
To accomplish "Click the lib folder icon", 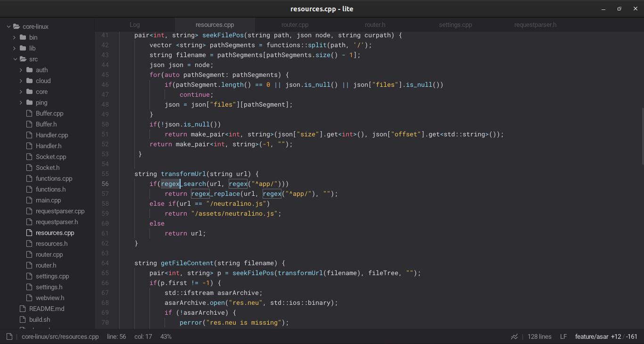I will pyautogui.click(x=23, y=48).
